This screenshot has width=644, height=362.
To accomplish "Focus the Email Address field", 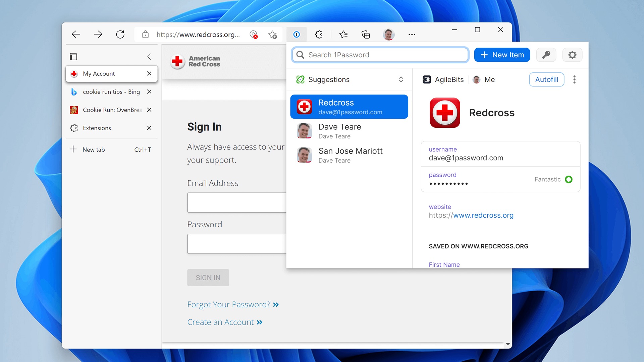I will (x=237, y=202).
